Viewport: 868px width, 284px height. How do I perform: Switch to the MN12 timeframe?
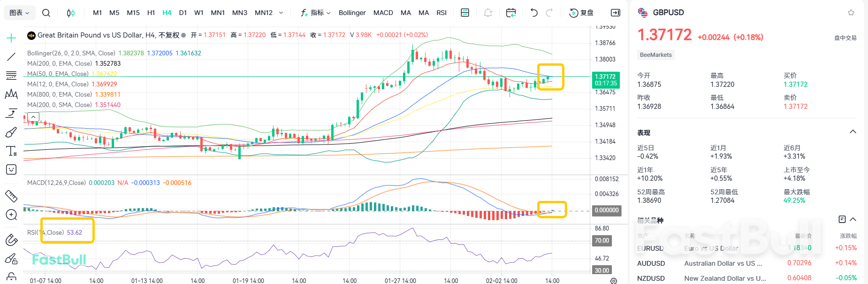264,13
